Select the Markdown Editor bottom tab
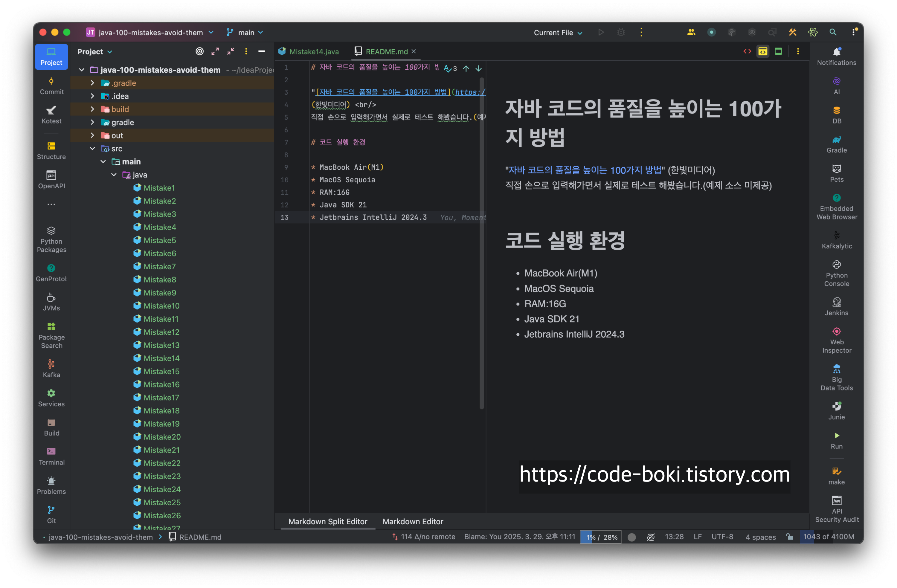This screenshot has height=588, width=897. click(413, 521)
